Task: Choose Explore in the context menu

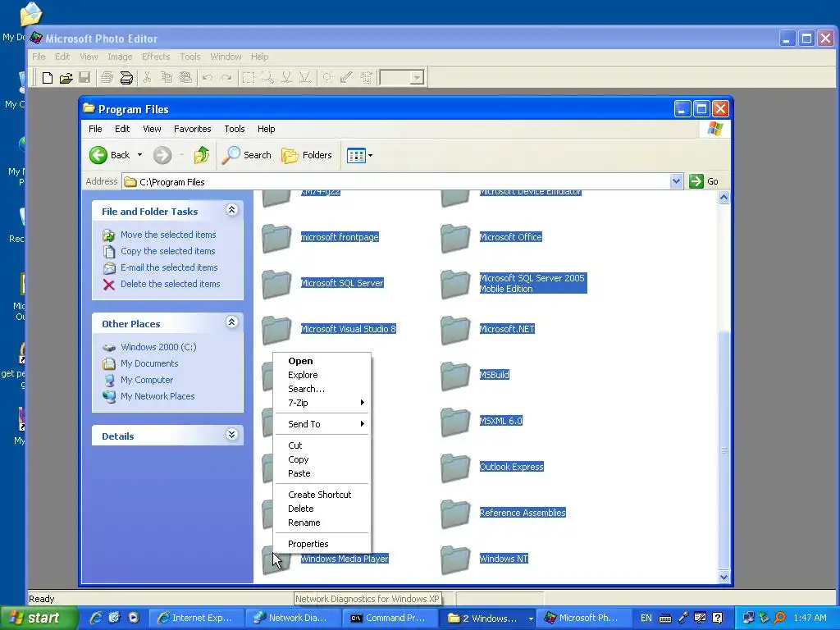Action: coord(322,375)
